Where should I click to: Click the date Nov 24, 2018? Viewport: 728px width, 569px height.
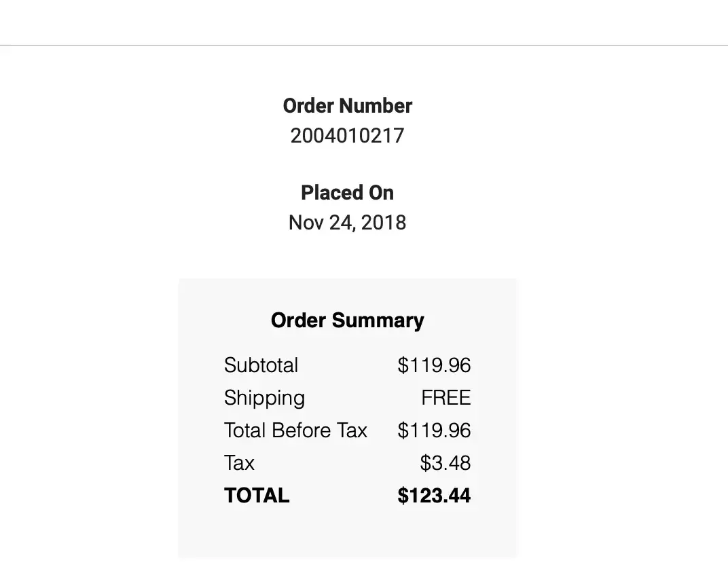tap(347, 223)
